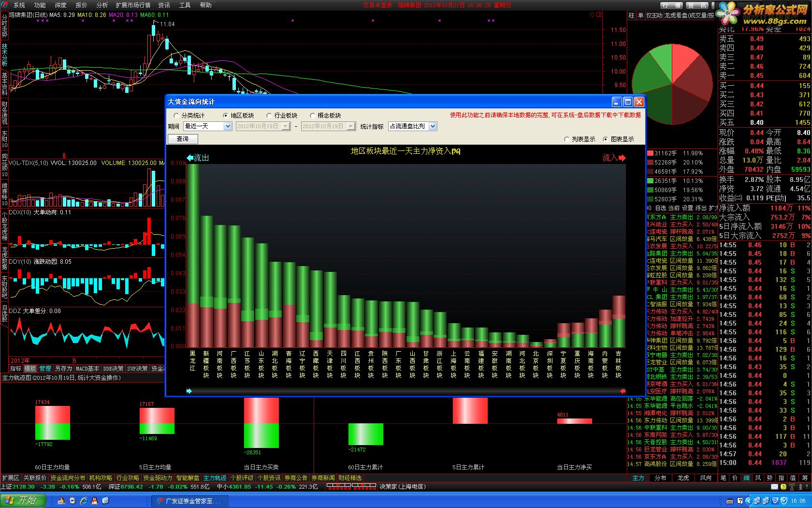Open the 个股评级 bottom tab

[242, 478]
